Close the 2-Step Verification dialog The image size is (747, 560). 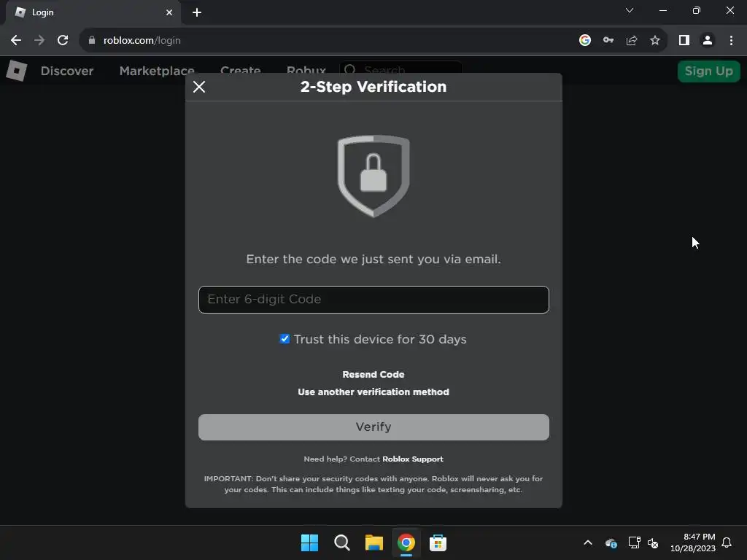click(199, 87)
